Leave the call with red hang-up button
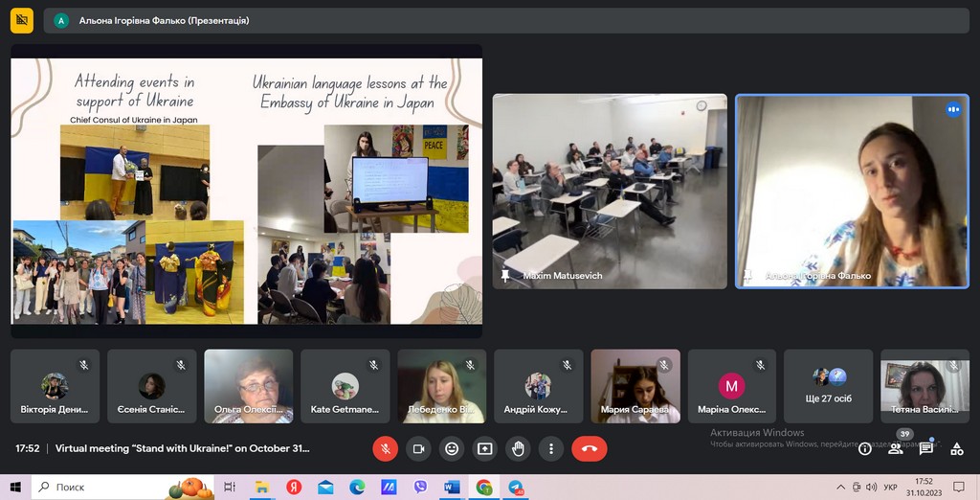 tap(589, 448)
